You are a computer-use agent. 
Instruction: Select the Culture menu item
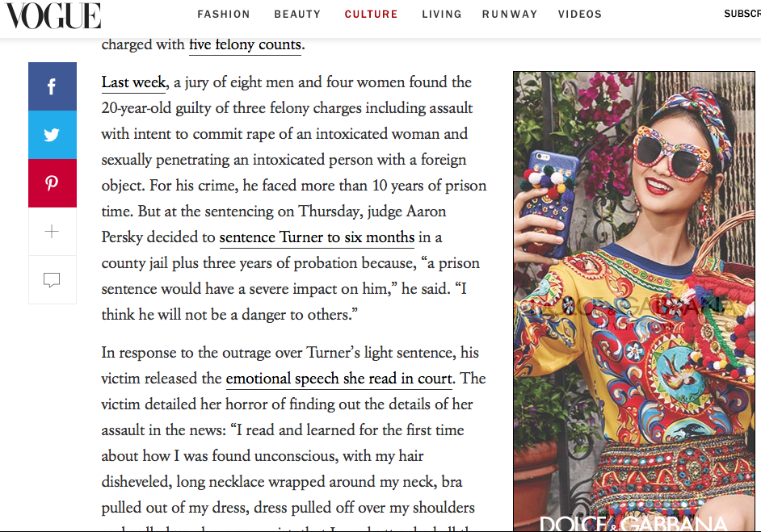click(x=372, y=14)
